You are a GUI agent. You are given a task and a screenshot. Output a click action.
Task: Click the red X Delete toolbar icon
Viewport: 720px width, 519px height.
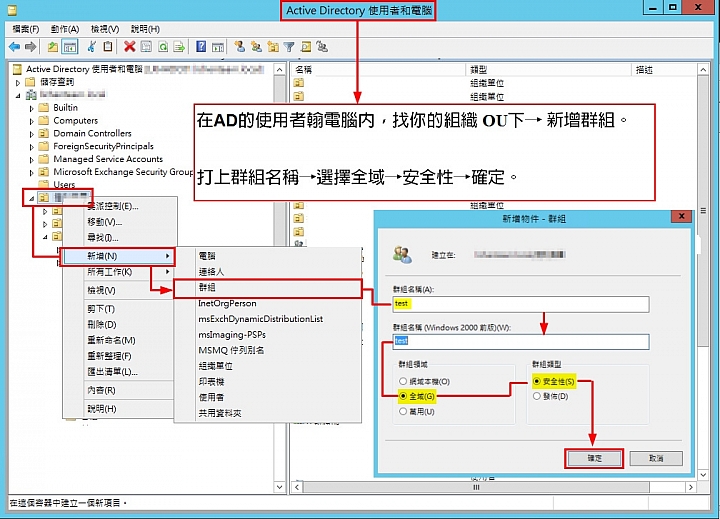[x=130, y=46]
